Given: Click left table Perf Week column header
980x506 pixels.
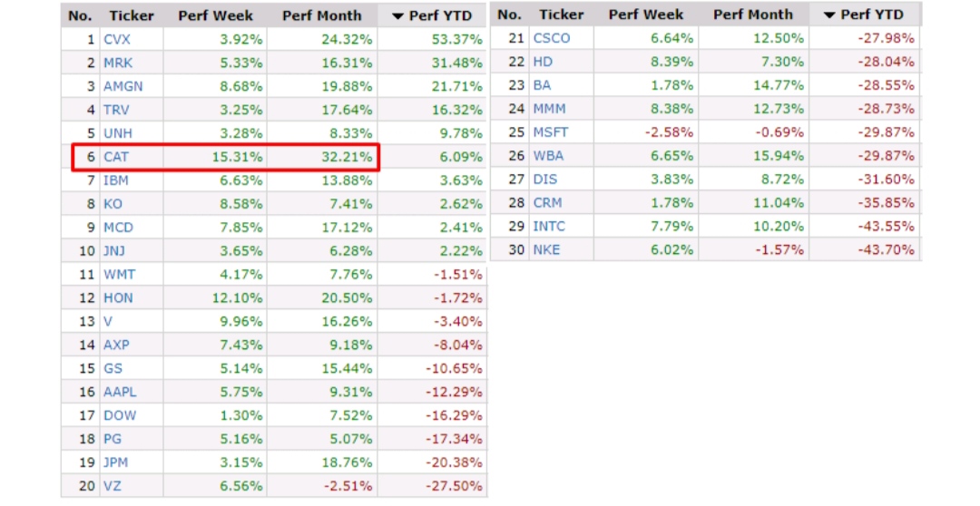Looking at the screenshot, I should [x=216, y=15].
